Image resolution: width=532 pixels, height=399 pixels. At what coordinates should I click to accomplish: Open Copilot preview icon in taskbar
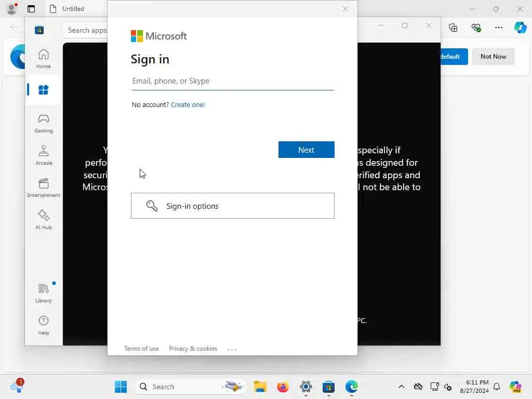(515, 387)
